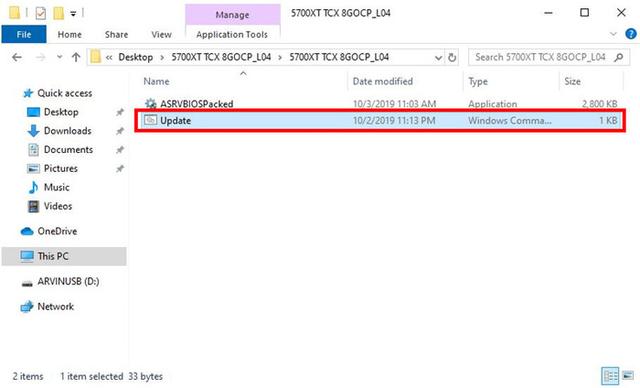Click the search magnifier icon
The image size is (640, 388).
619,57
